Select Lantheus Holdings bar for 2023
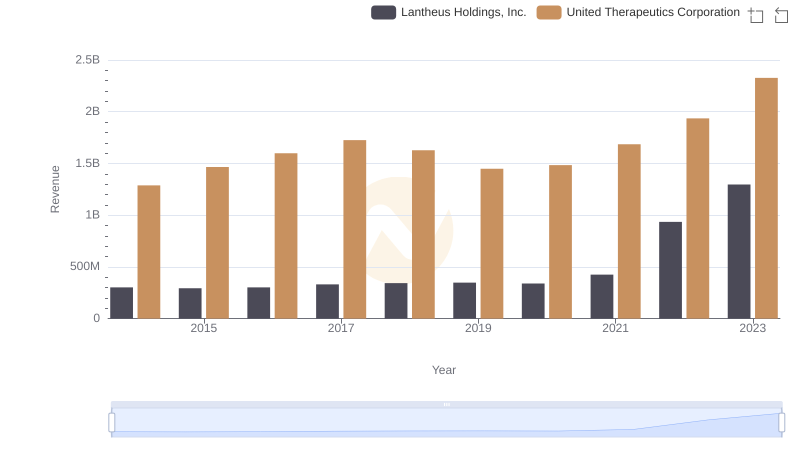The image size is (800, 461). point(739,251)
